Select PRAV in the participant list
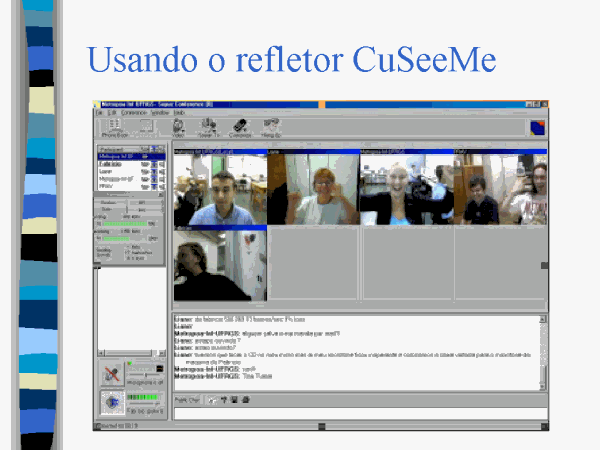600x450 pixels. [131, 186]
